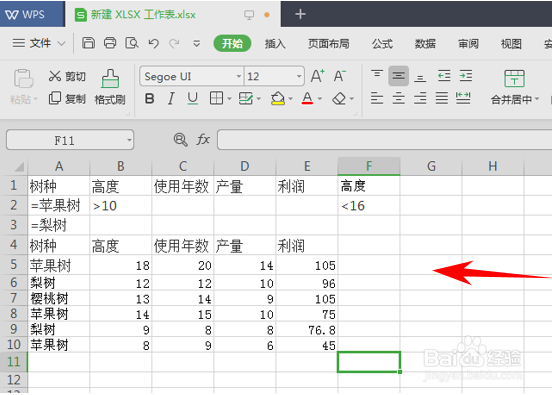Expand the font color dropdown arrow

tap(320, 99)
